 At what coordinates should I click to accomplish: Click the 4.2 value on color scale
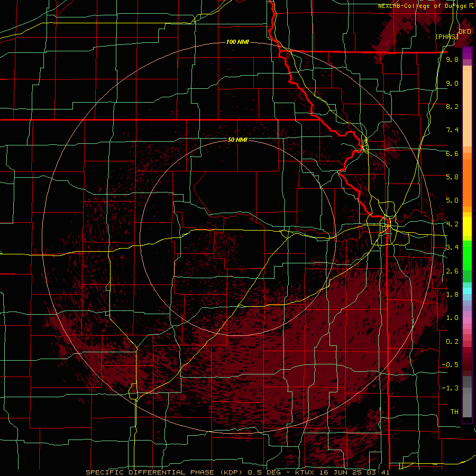point(452,224)
